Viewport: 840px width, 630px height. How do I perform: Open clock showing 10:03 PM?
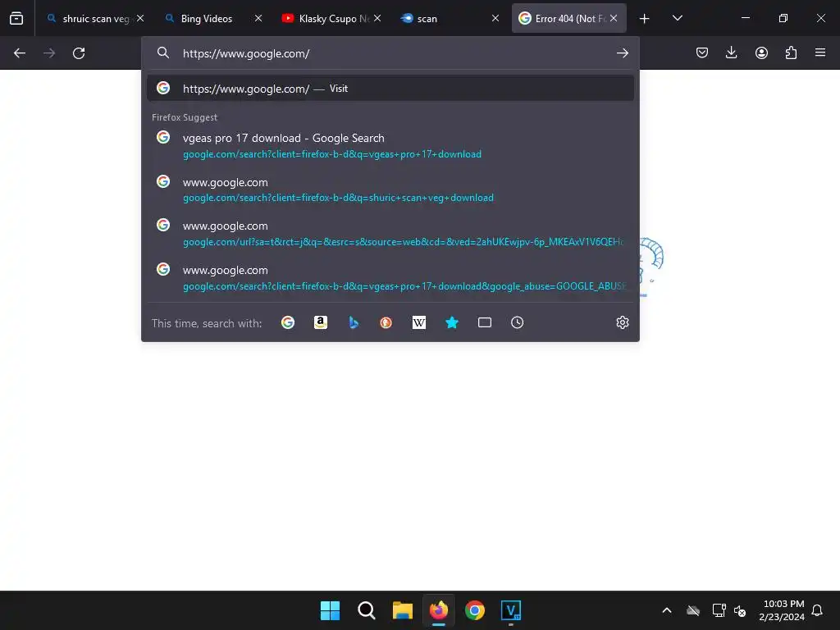[x=782, y=610]
